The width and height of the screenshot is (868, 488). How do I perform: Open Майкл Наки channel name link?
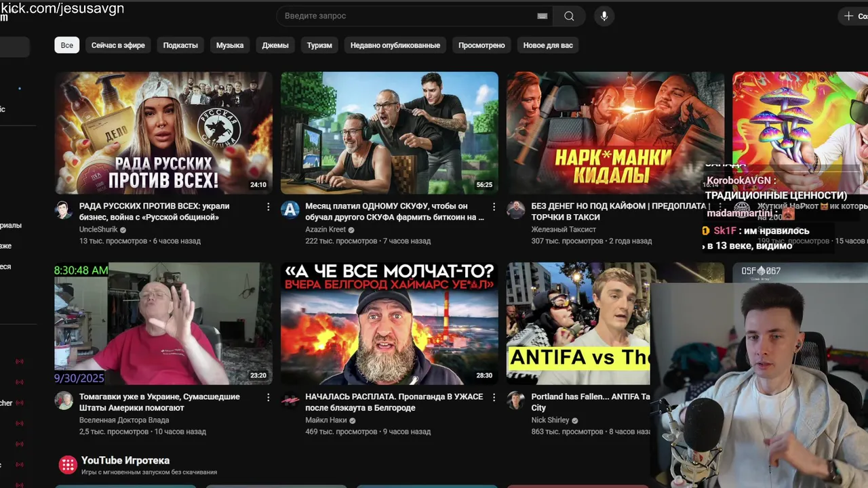point(326,420)
